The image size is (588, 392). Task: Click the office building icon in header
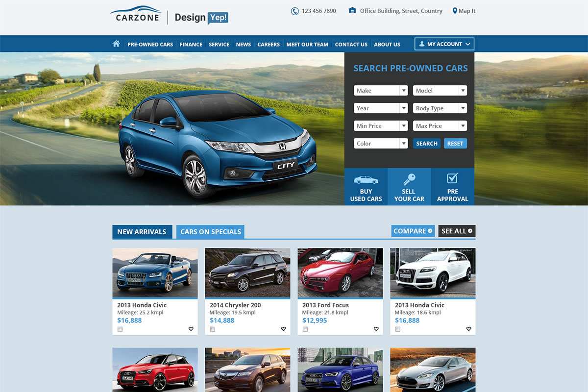(x=352, y=10)
